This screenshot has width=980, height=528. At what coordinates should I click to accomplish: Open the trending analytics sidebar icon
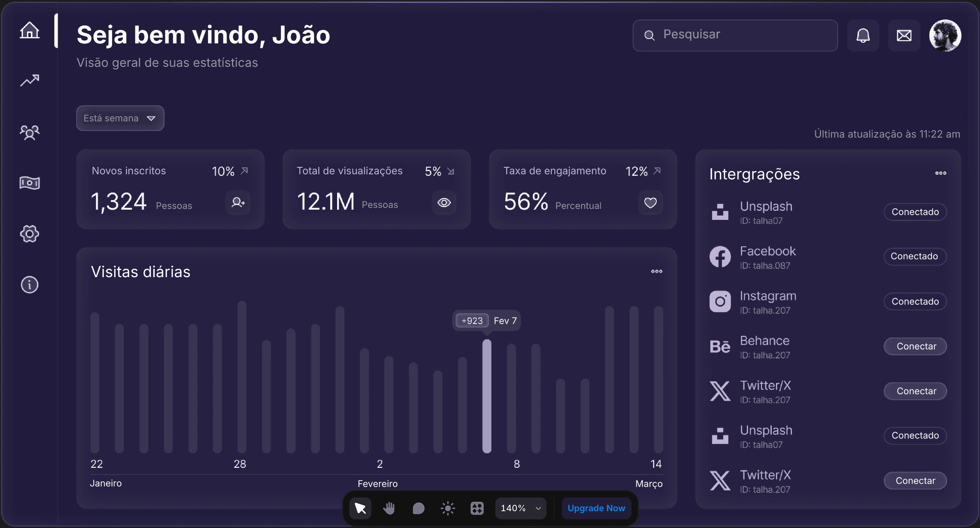pos(29,80)
